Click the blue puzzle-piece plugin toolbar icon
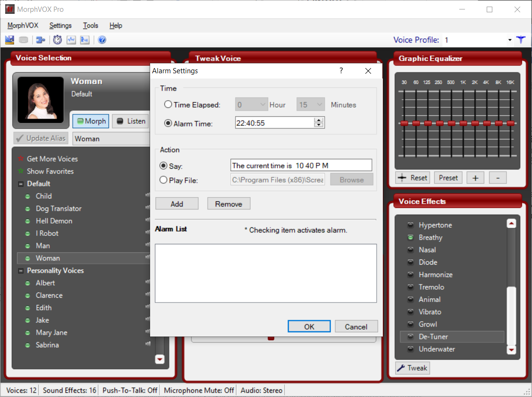 click(41, 40)
